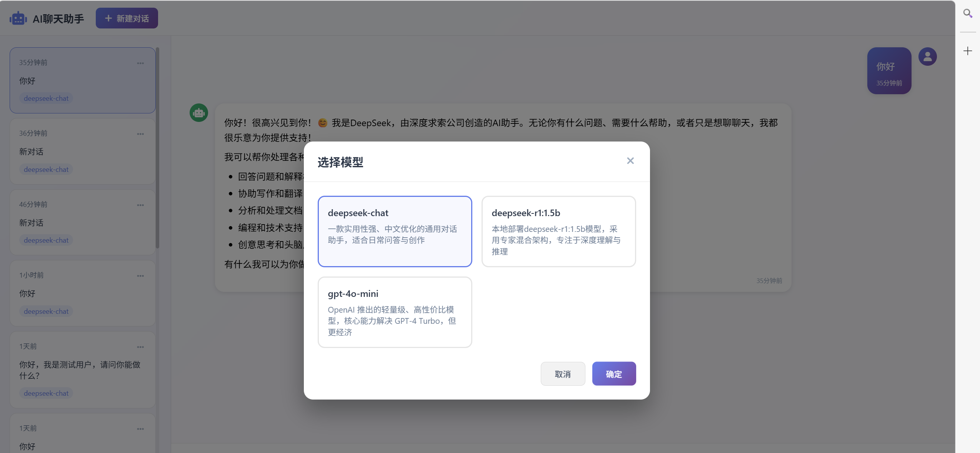
Task: Open options menu for 36分钟前 conversation
Action: pos(140,134)
